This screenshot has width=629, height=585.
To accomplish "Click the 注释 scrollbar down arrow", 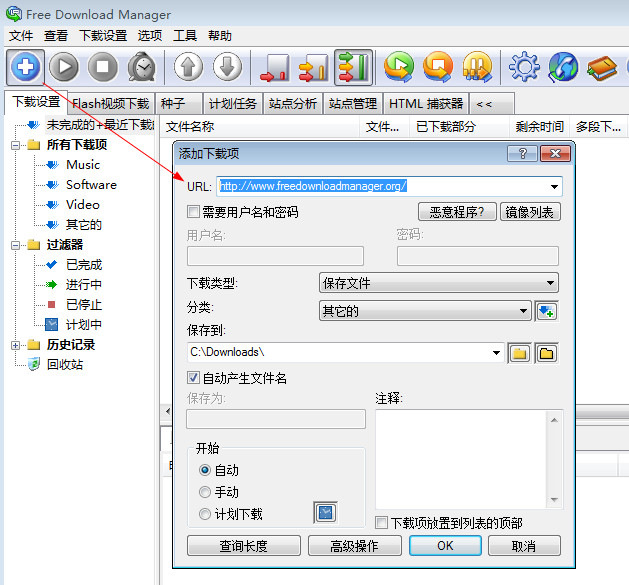I will [554, 500].
